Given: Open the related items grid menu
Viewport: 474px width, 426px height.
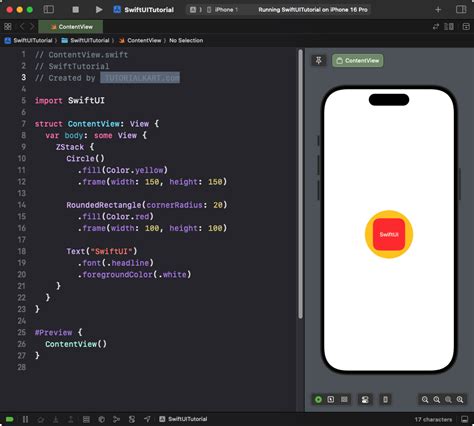Looking at the screenshot, I should point(8,26).
